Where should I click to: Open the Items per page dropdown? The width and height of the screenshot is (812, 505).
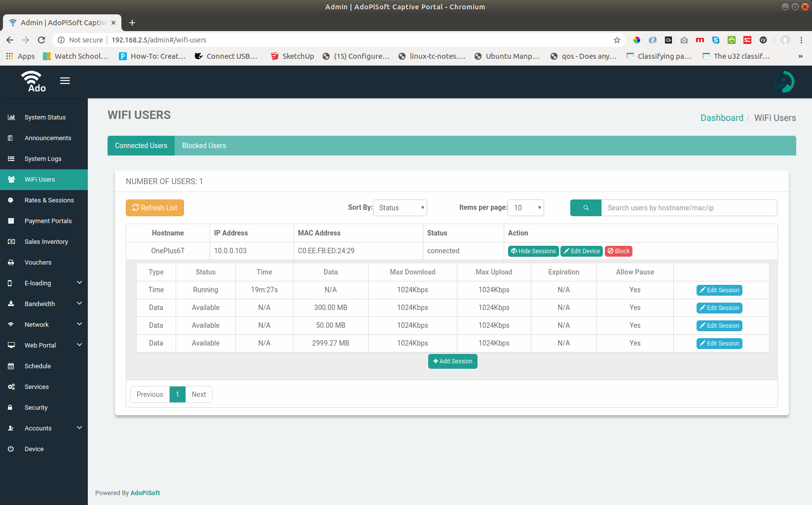coord(526,208)
